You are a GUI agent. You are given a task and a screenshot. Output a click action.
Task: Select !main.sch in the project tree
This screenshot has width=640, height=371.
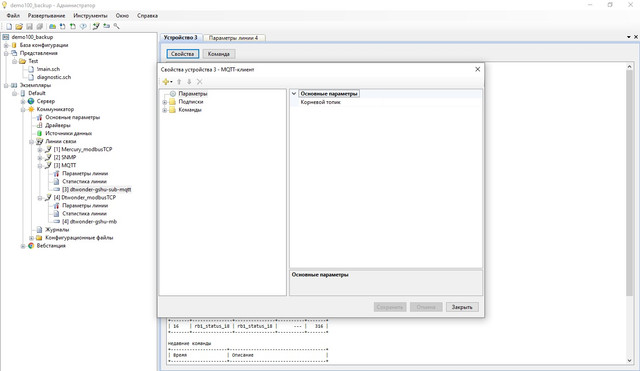[x=48, y=69]
